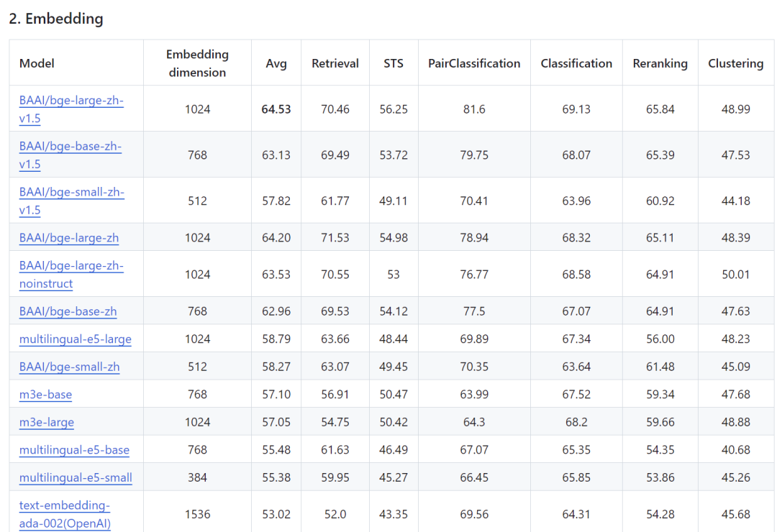Select the STS value 53.72
The image size is (777, 532).
click(394, 155)
